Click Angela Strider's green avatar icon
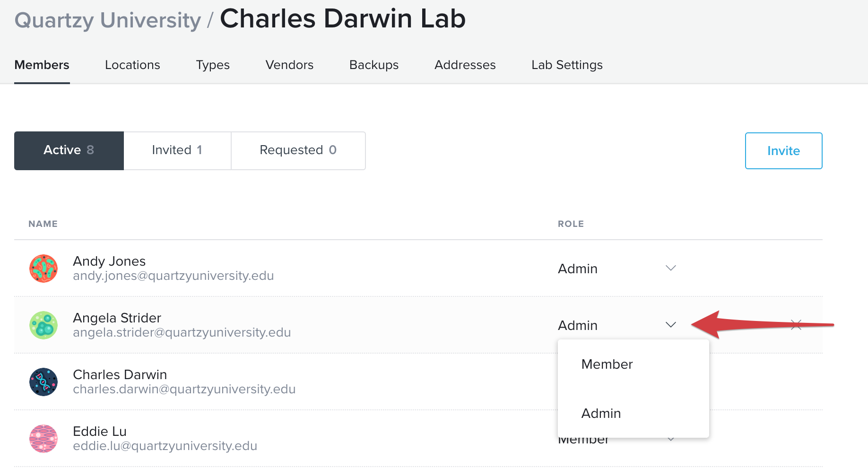 coord(43,325)
